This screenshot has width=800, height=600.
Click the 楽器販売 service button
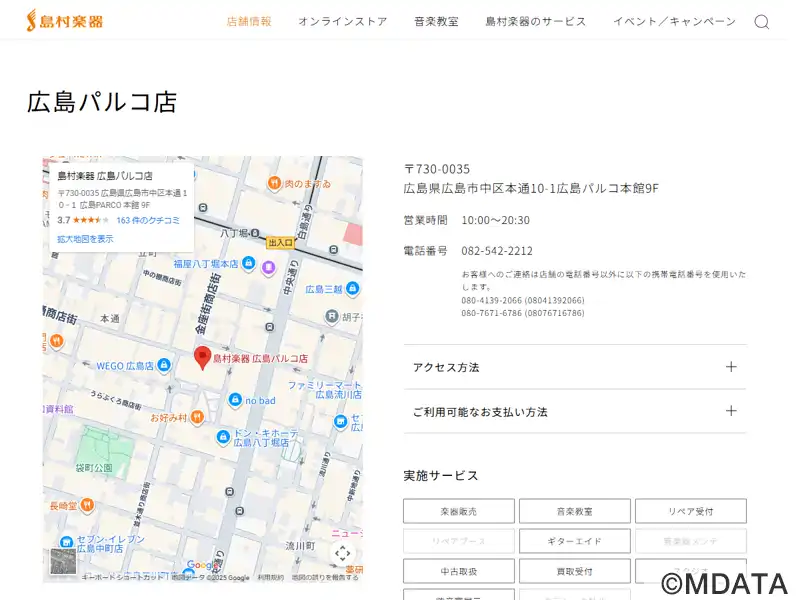pyautogui.click(x=459, y=511)
